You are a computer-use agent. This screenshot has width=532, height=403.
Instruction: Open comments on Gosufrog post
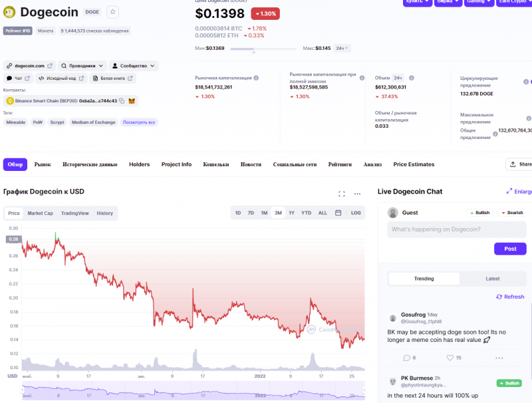pyautogui.click(x=410, y=358)
